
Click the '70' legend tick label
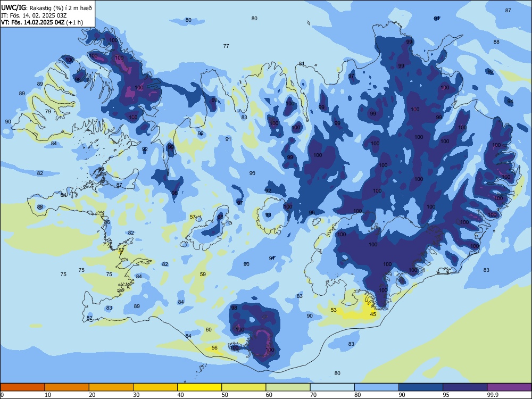(313, 395)
